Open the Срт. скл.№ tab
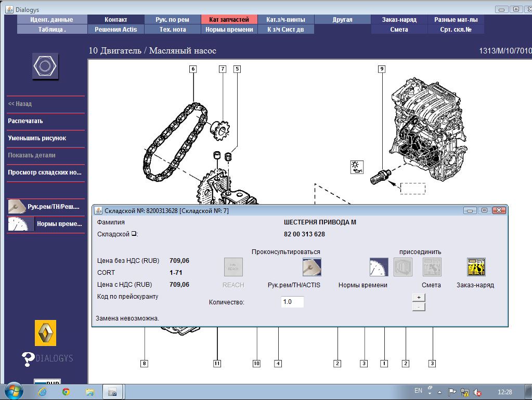The image size is (532, 400). click(x=456, y=30)
